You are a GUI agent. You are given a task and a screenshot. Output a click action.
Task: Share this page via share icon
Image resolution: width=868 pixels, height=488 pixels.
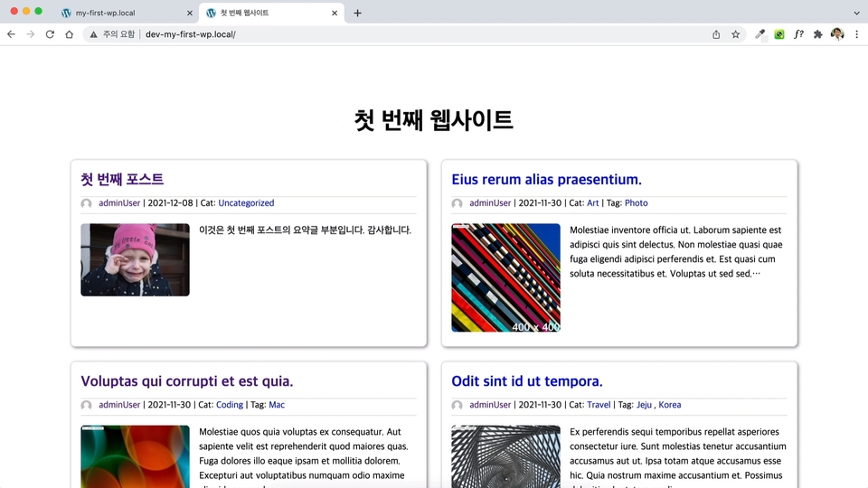716,34
